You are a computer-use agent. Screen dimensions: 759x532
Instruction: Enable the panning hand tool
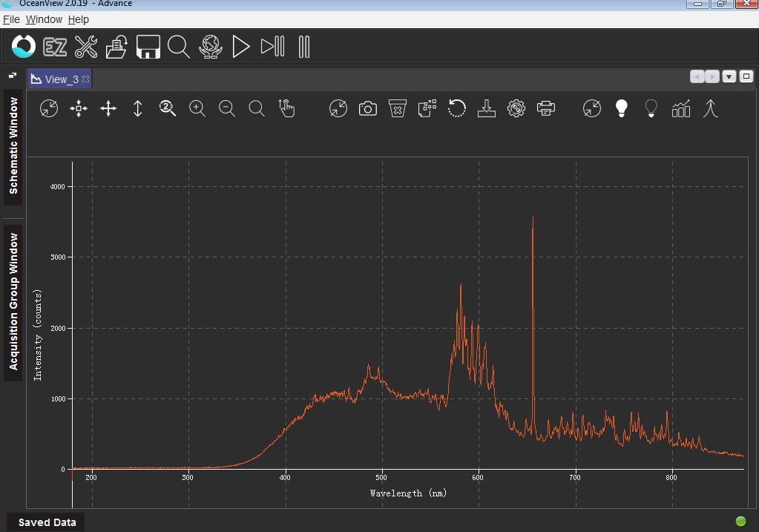[x=287, y=108]
